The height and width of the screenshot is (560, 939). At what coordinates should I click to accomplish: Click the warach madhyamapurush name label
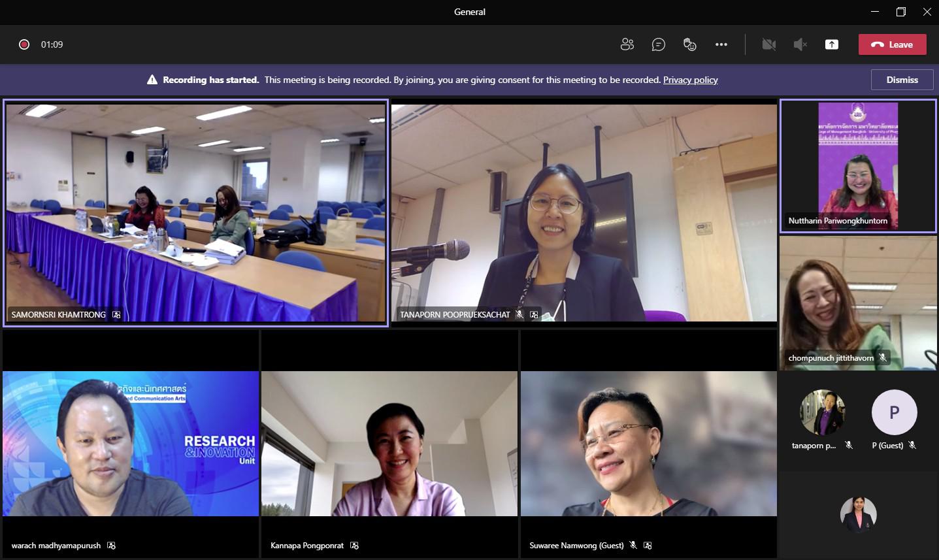[56, 545]
